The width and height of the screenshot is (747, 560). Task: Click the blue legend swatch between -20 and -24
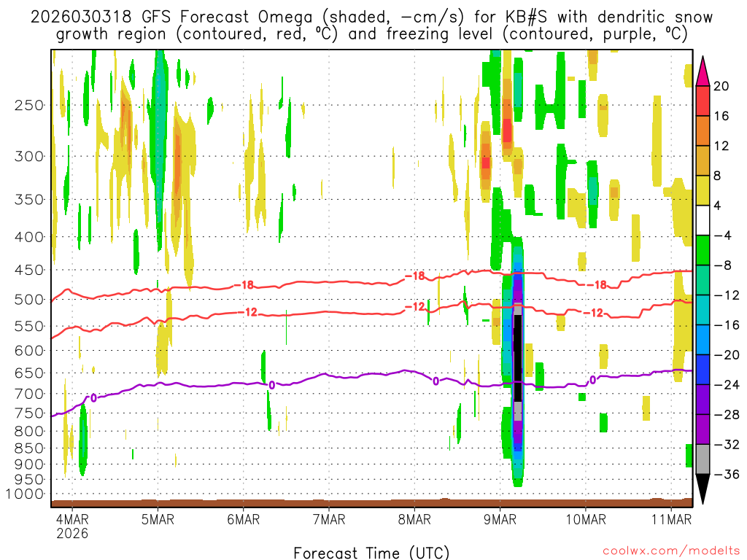click(703, 370)
